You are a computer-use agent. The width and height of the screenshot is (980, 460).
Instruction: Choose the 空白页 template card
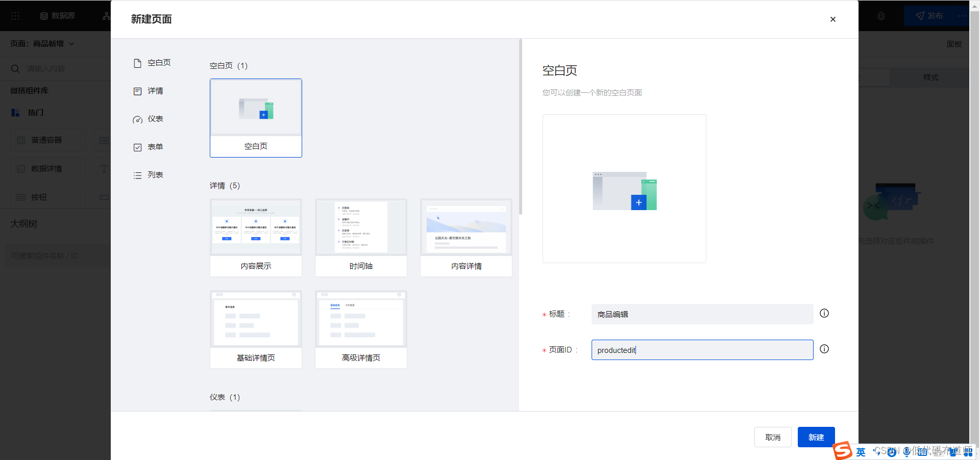tap(256, 118)
